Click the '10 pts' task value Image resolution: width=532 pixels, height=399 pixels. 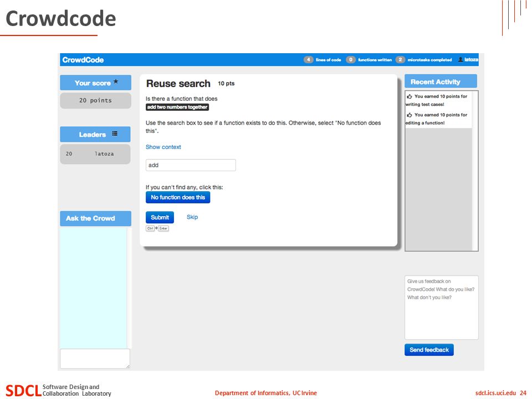coord(226,84)
